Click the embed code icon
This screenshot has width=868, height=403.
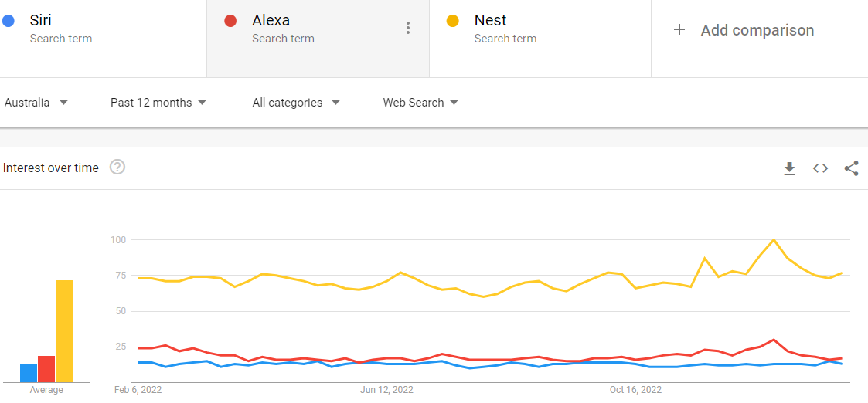(x=820, y=168)
